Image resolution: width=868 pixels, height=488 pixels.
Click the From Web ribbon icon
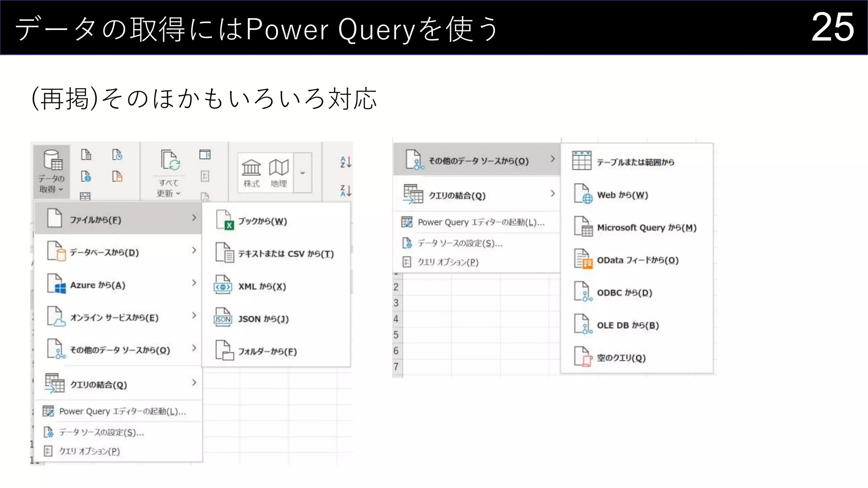[86, 176]
